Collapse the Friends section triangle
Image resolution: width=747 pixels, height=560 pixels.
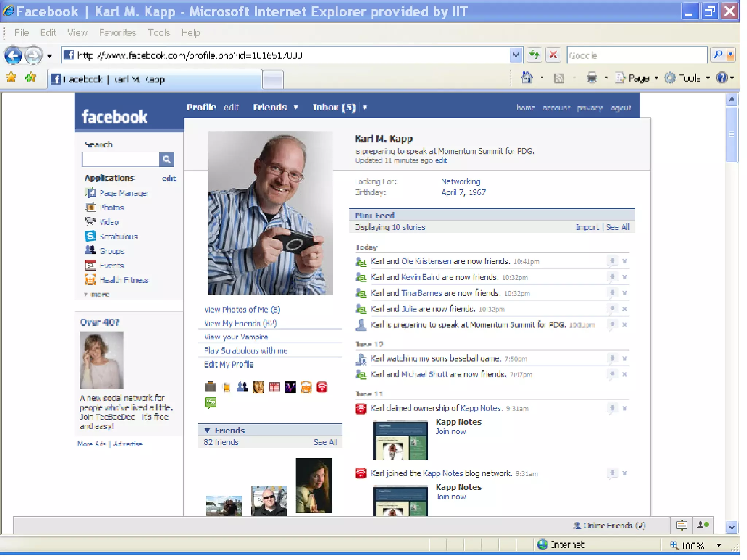tap(207, 431)
